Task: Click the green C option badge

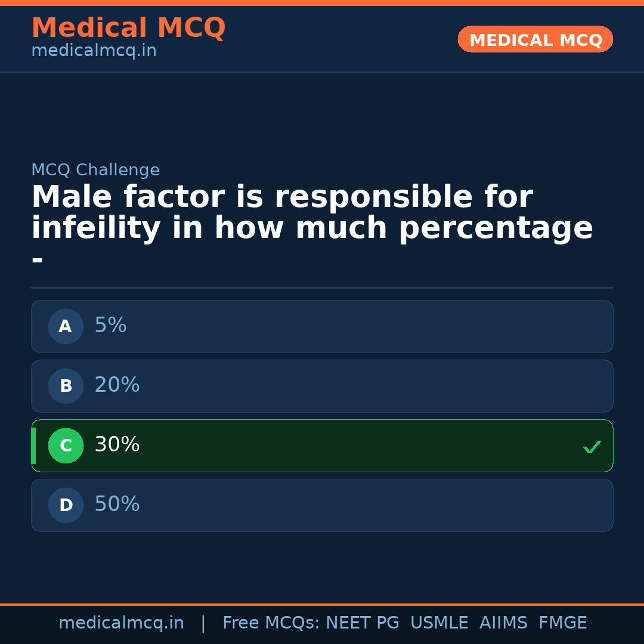Action: pos(66,445)
